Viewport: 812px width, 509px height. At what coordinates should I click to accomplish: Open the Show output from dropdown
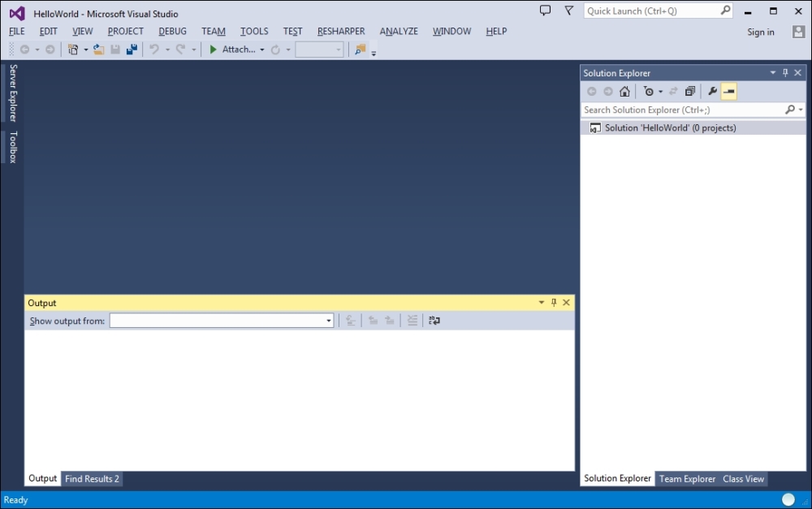328,320
